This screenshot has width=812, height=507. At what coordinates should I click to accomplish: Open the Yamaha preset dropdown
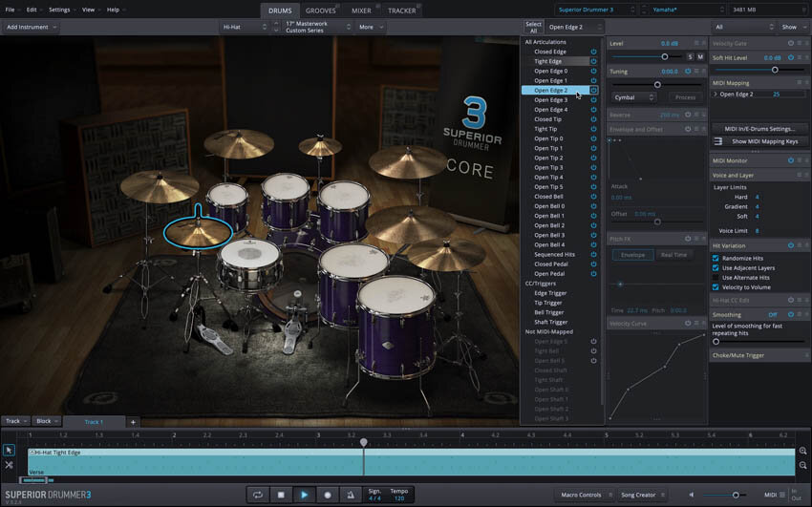coord(688,10)
